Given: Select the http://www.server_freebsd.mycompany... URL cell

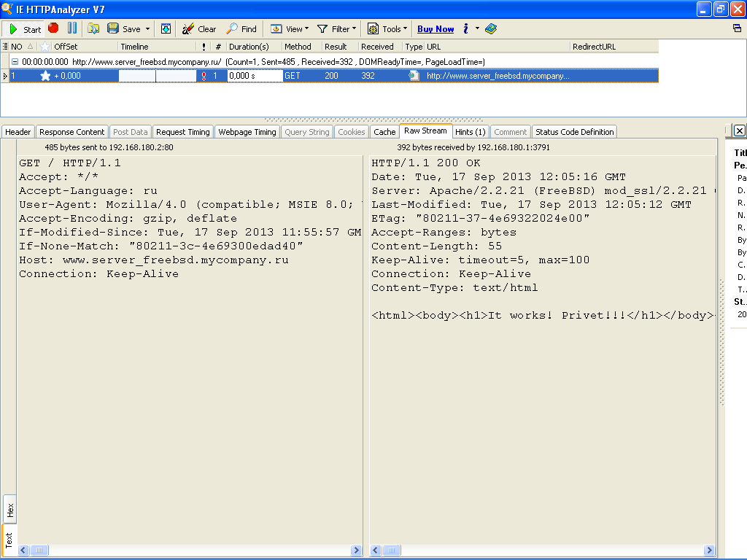Looking at the screenshot, I should point(498,76).
